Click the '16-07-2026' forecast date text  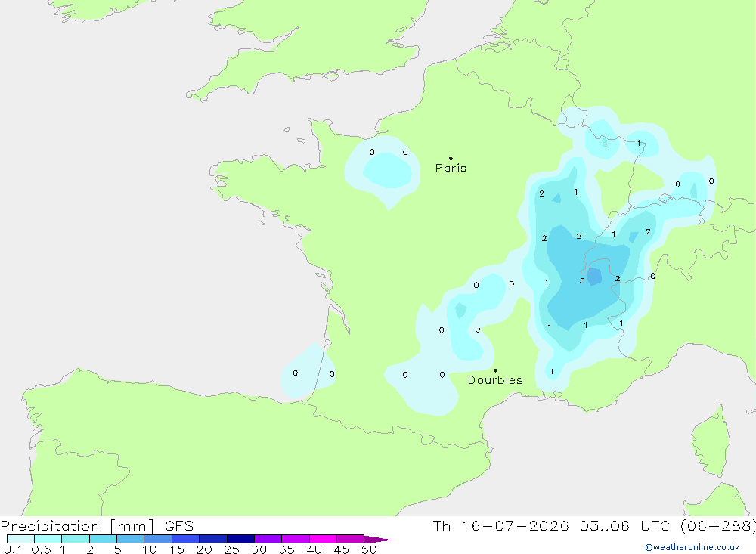pos(515,526)
